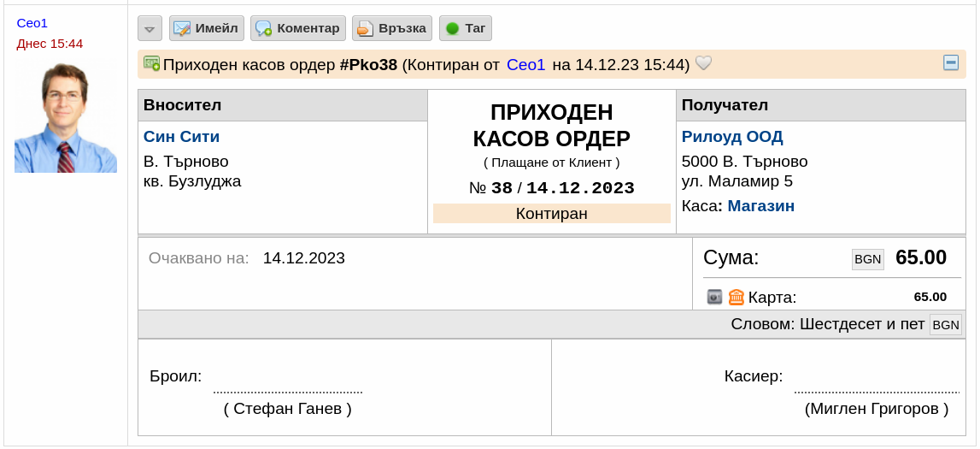Image resolution: width=980 pixels, height=449 pixels.
Task: Add a comment with Коментар button
Action: [298, 28]
